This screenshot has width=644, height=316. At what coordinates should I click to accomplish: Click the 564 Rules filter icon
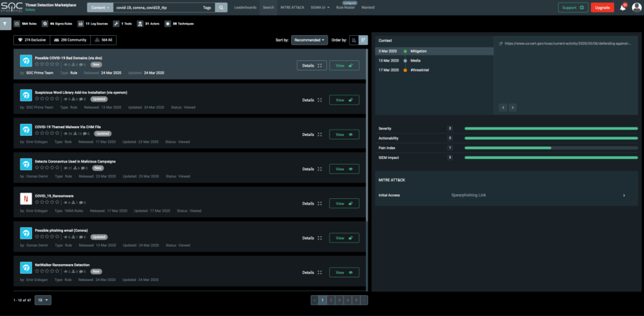click(16, 23)
